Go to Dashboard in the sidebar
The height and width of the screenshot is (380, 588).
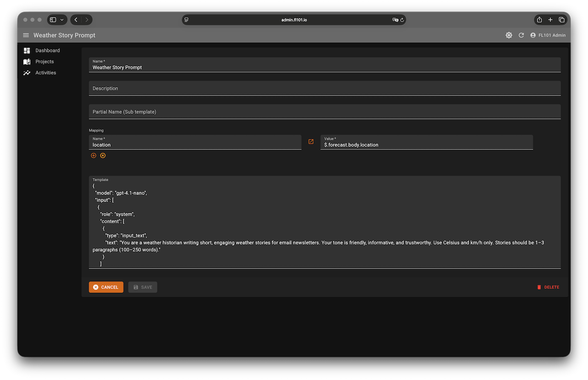coord(47,50)
